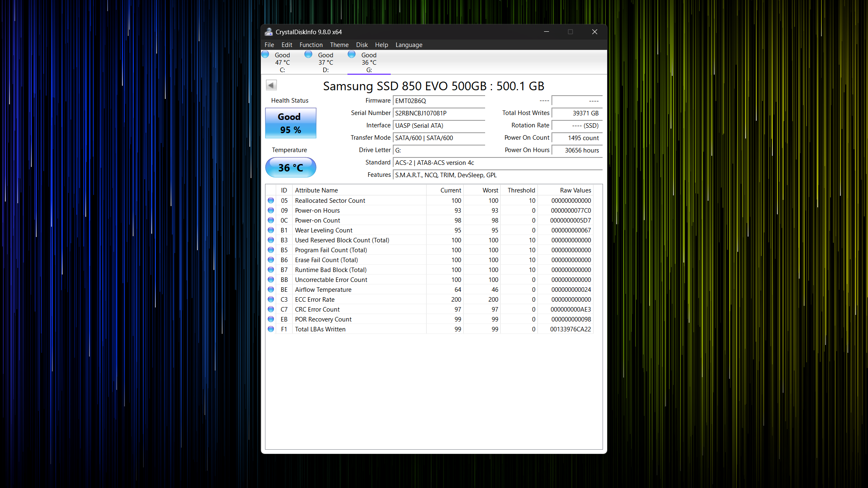Click the Raw Values column header

pyautogui.click(x=565, y=190)
